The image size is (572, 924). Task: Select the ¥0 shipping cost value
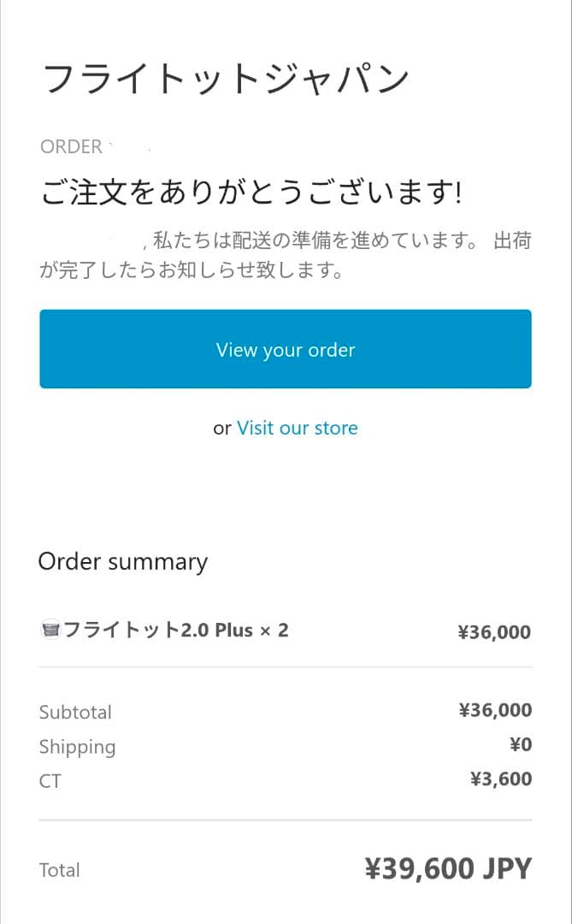pos(521,744)
